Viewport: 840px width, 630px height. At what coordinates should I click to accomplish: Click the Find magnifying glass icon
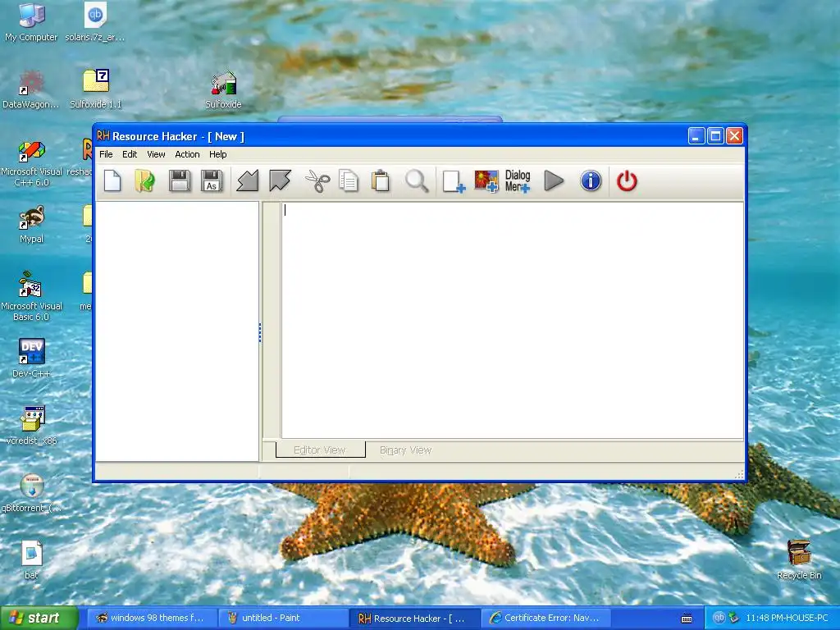pyautogui.click(x=417, y=181)
